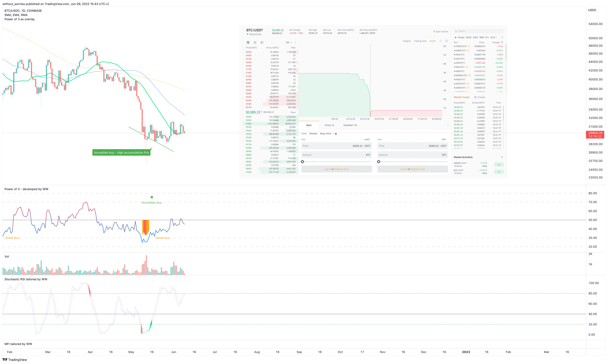
Task: Click the star beside 1INCH/BTC pair
Action: tap(455, 46)
